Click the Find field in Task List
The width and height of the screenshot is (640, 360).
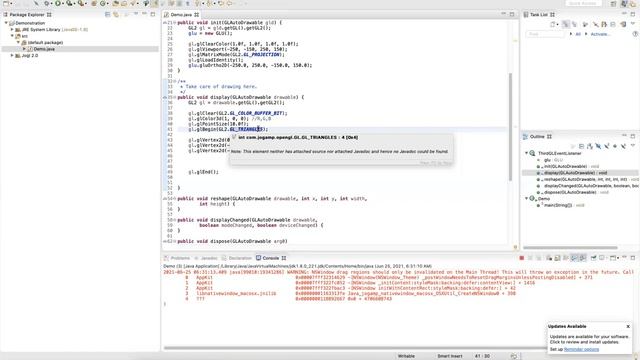tap(545, 34)
